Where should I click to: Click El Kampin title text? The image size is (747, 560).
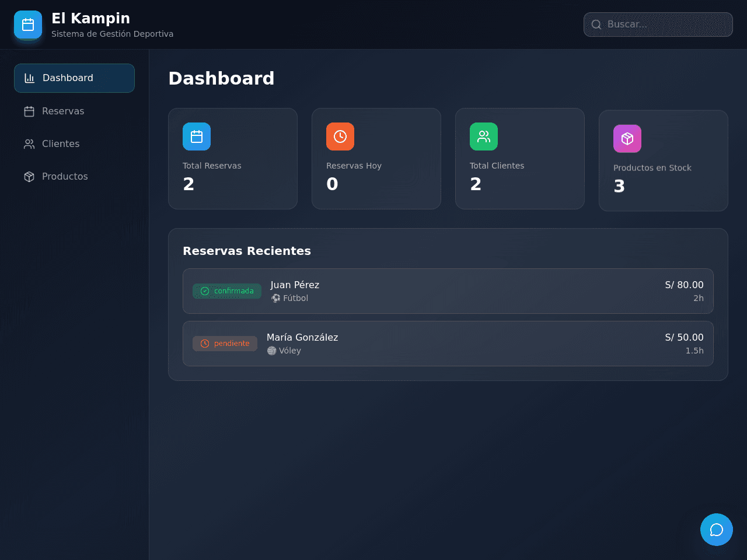[x=91, y=18]
